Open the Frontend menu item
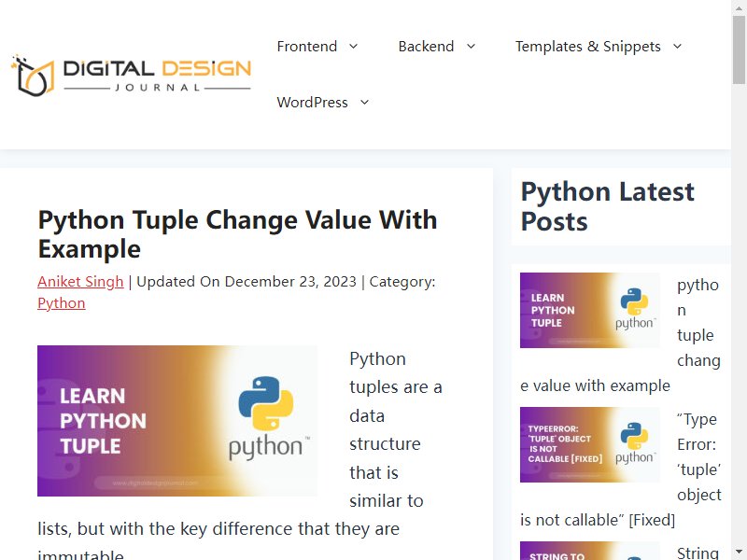Viewport: 747px width, 560px height. (x=307, y=46)
